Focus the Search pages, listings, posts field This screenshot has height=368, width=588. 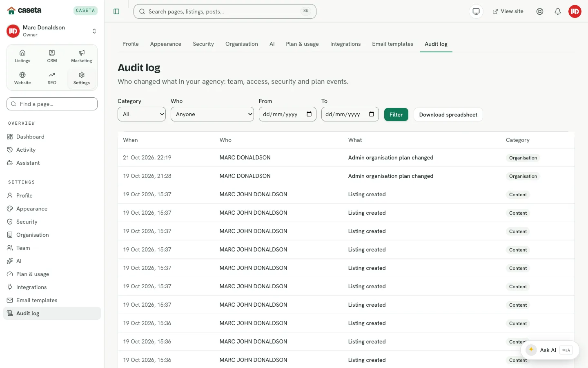pos(225,11)
